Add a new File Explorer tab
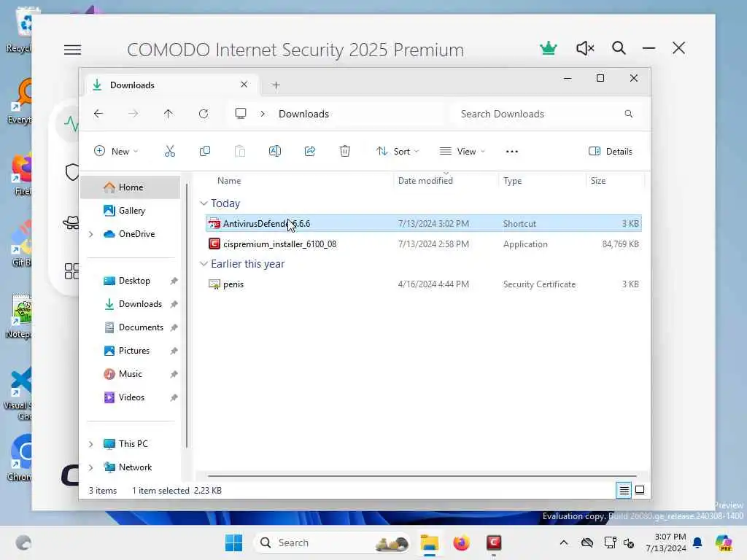 [x=276, y=85]
